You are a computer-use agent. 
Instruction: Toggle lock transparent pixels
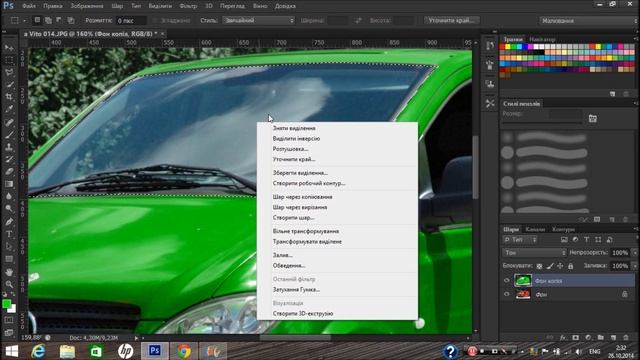(539, 266)
